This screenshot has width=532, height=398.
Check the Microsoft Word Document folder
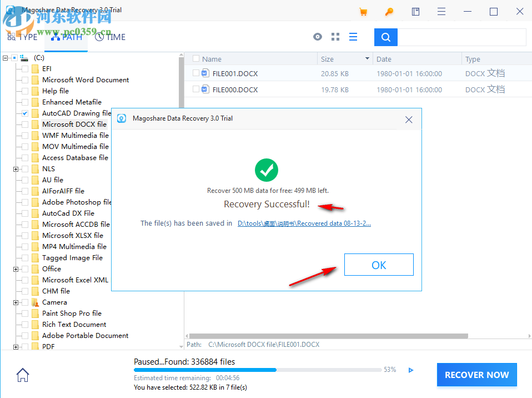click(24, 79)
